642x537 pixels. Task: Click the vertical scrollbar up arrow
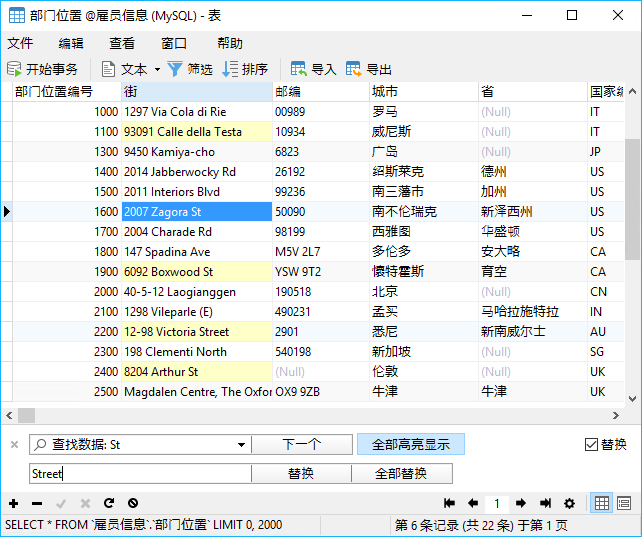(x=632, y=91)
